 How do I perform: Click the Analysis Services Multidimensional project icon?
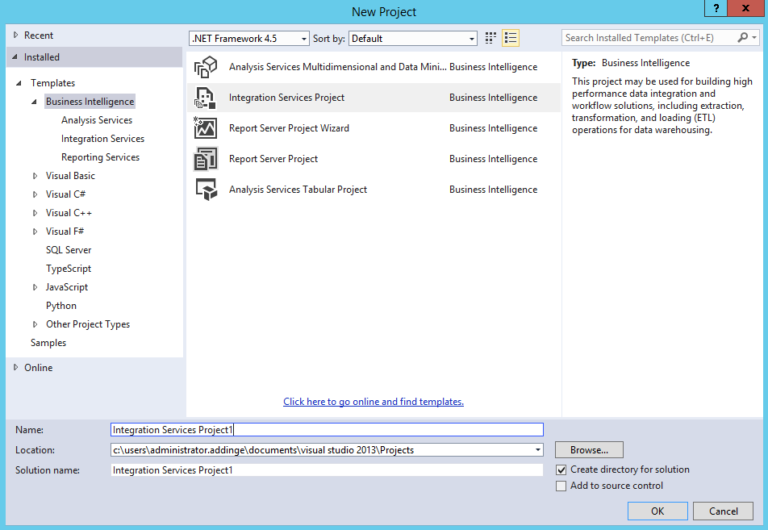[x=206, y=67]
